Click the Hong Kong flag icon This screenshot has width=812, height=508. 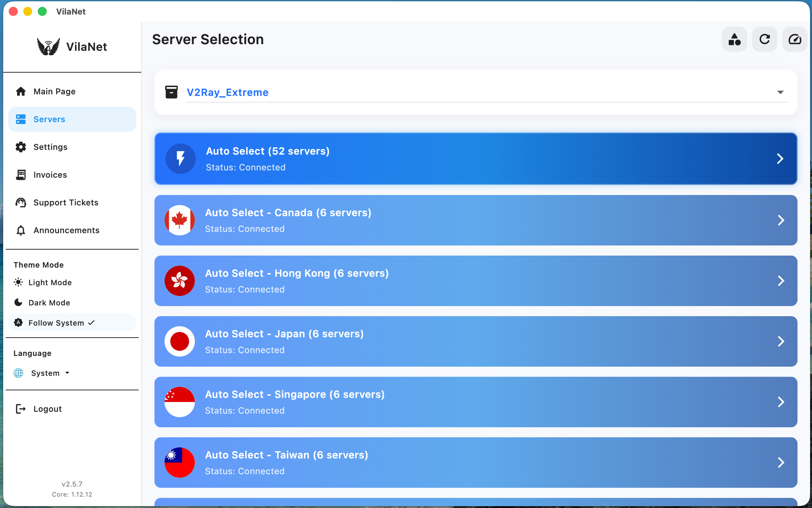pyautogui.click(x=180, y=281)
